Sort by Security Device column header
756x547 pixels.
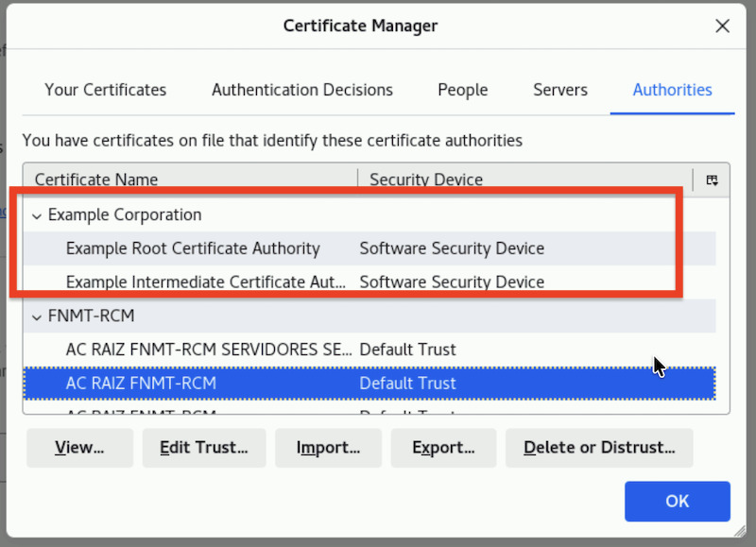point(524,179)
